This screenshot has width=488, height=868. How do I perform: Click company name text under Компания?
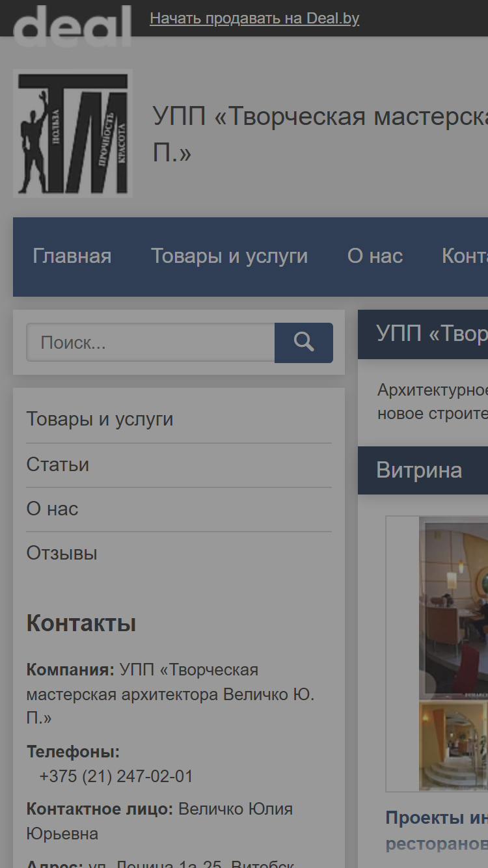[170, 694]
